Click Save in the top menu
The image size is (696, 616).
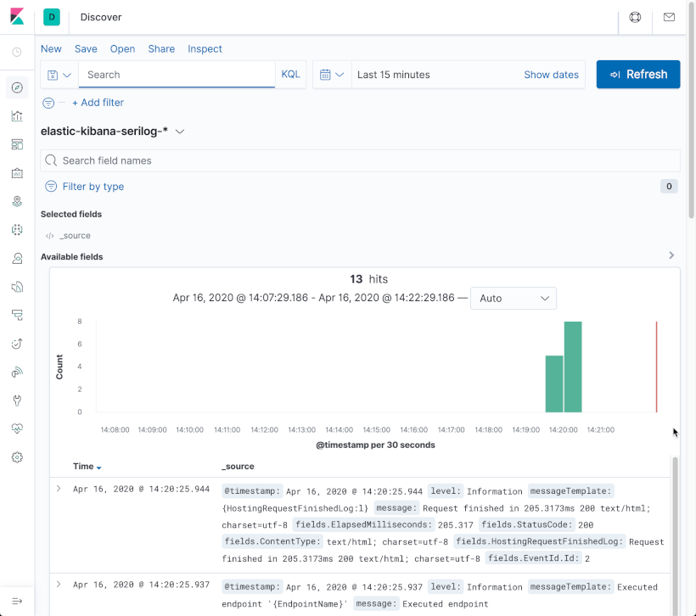[86, 49]
